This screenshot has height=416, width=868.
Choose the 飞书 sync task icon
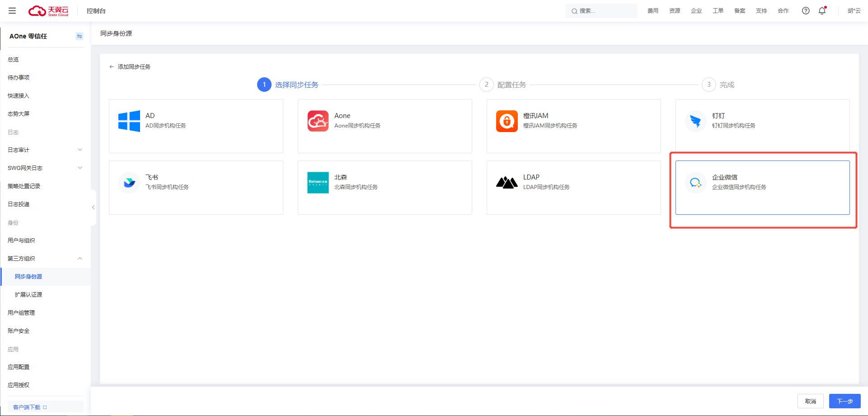(129, 183)
